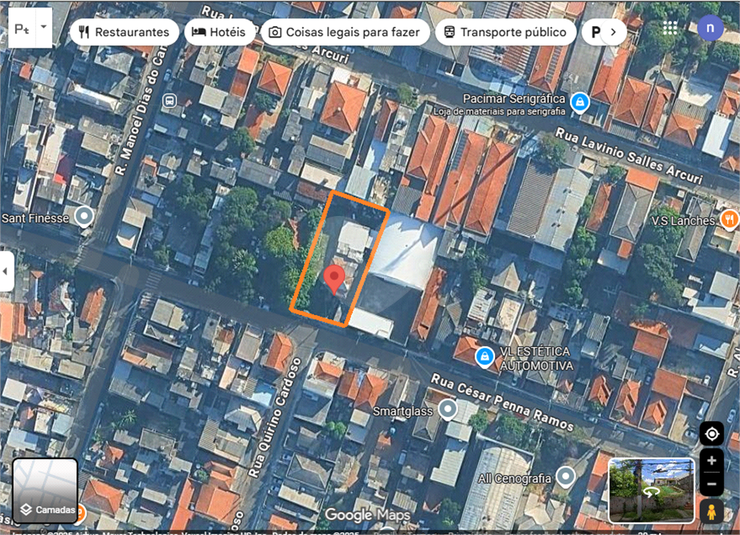The height and width of the screenshot is (535, 740).
Task: Center map on my location
Action: point(711,433)
